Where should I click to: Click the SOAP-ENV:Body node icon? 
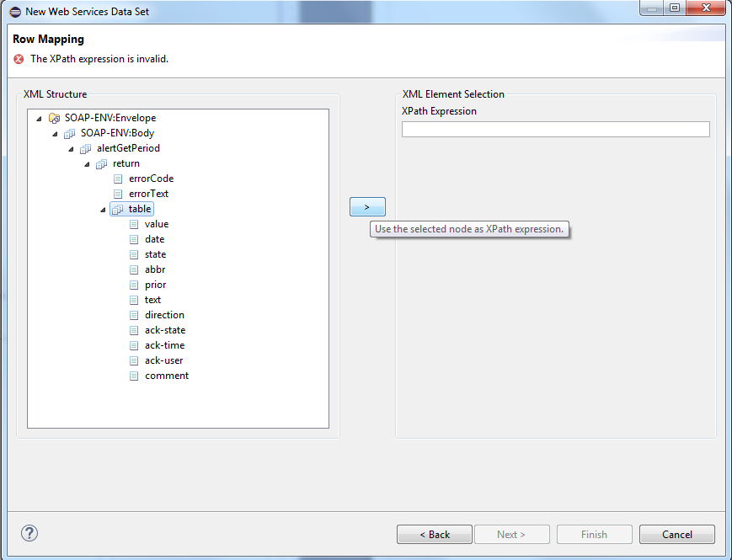point(70,133)
